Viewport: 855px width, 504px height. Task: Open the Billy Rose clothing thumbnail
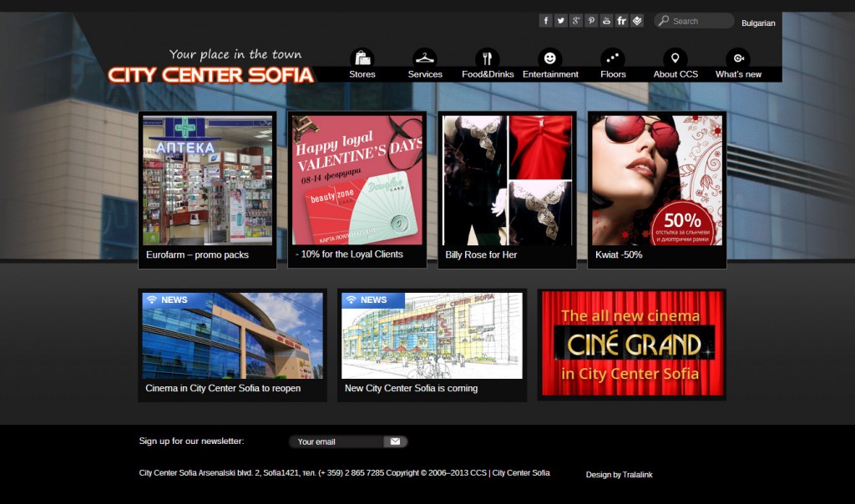507,179
